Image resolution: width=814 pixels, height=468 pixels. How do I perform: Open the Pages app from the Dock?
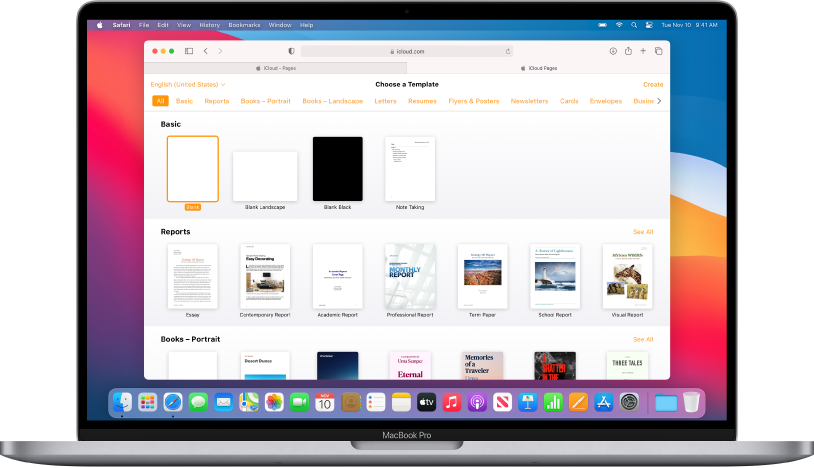pos(578,402)
